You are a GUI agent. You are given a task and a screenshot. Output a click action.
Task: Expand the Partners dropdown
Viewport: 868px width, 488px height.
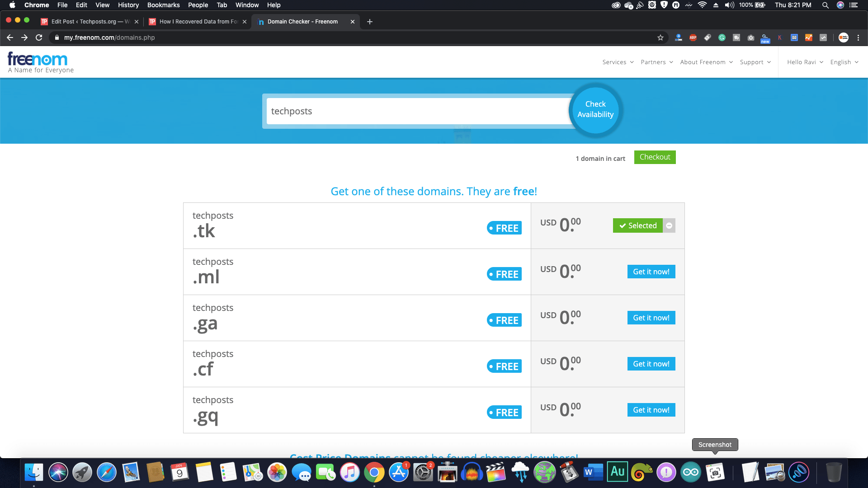(657, 62)
